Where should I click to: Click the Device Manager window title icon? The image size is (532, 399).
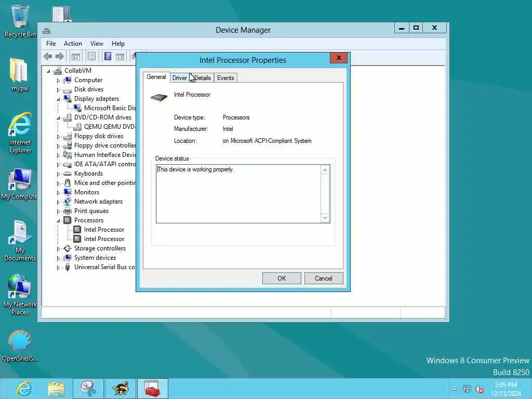pyautogui.click(x=46, y=30)
